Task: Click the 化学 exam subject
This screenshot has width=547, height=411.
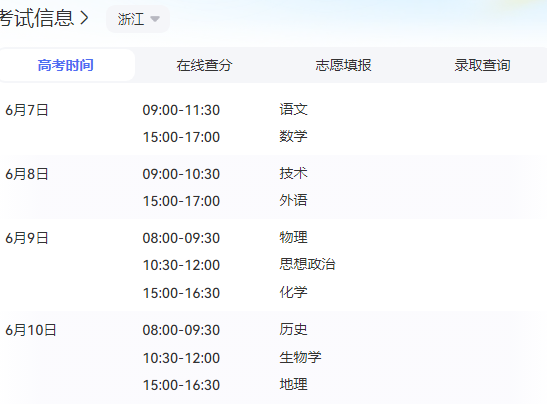Action: tap(293, 292)
